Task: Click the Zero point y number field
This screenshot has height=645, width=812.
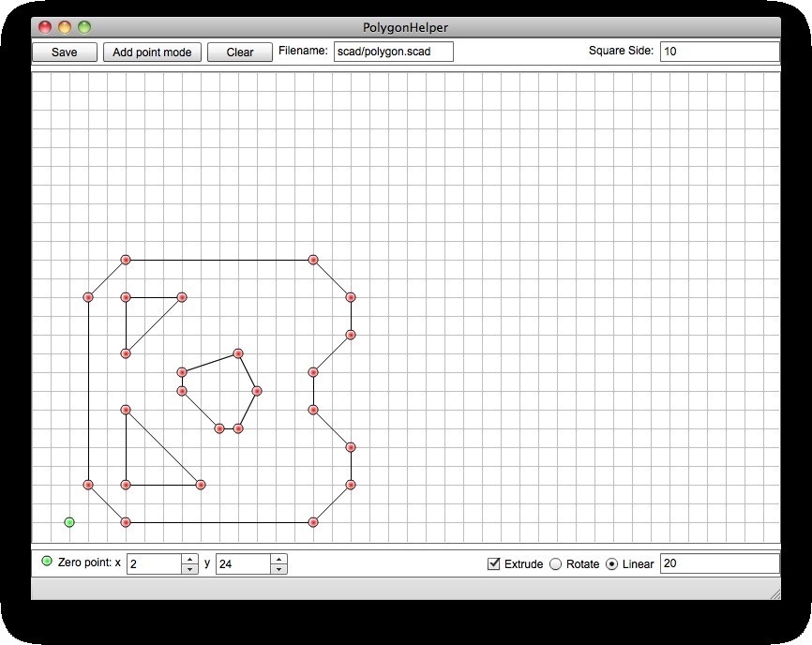Action: 244,563
